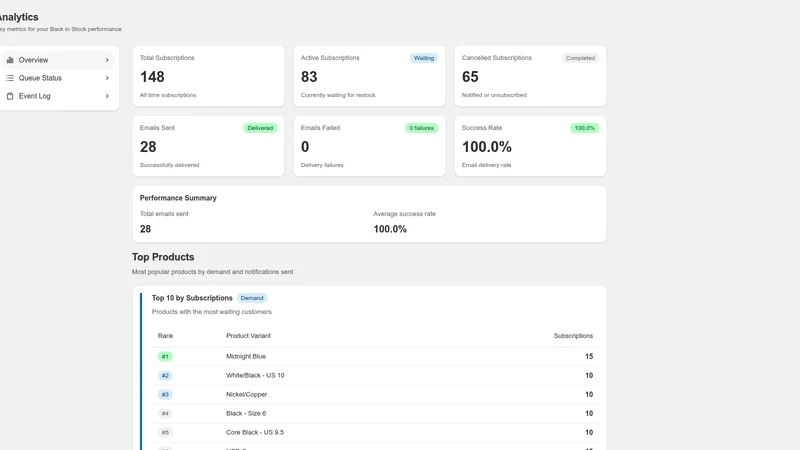Screen dimensions: 800x450
Task: Click the Average success rate 100.0% value
Action: [390, 229]
